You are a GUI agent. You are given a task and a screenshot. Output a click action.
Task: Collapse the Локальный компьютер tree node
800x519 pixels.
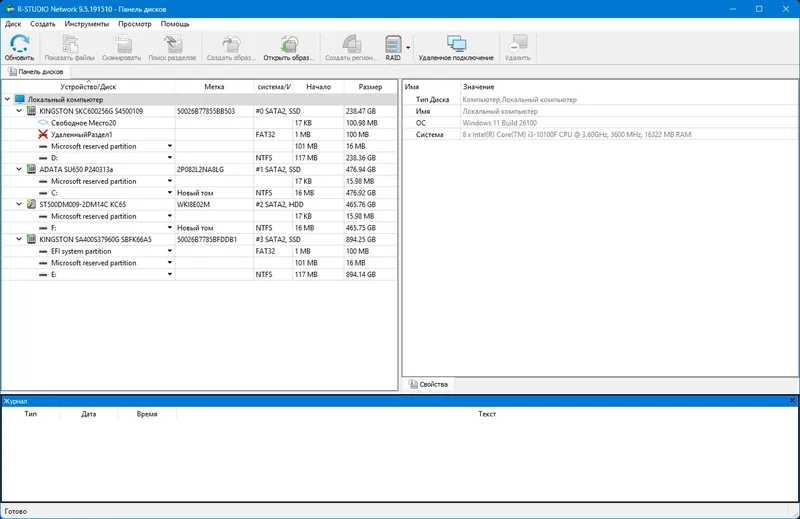pyautogui.click(x=7, y=100)
